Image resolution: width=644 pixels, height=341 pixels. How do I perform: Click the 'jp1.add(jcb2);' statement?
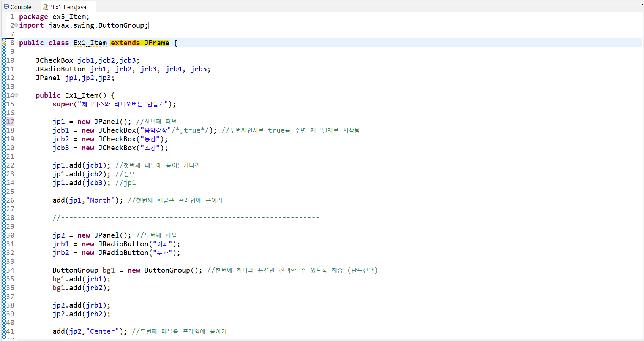click(x=82, y=174)
